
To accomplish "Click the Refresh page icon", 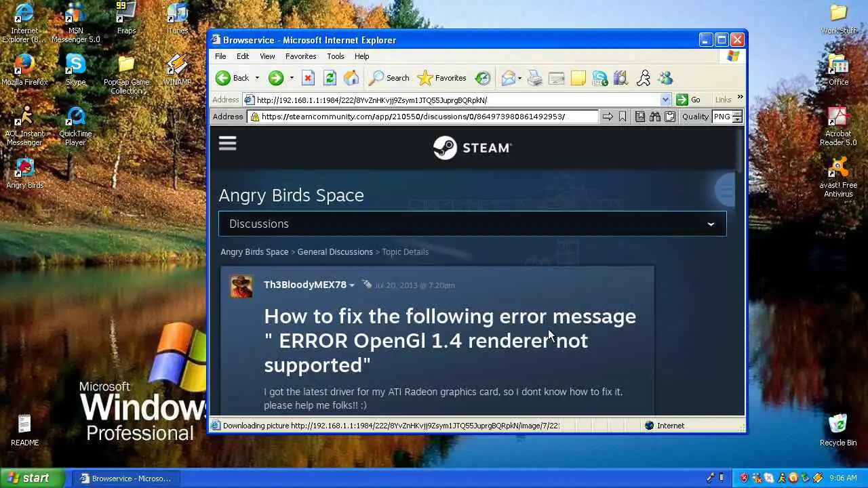I will (330, 78).
